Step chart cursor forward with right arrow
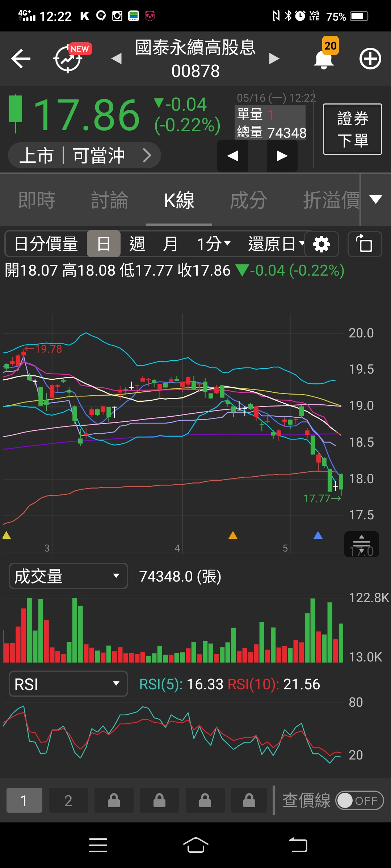 coord(282,156)
